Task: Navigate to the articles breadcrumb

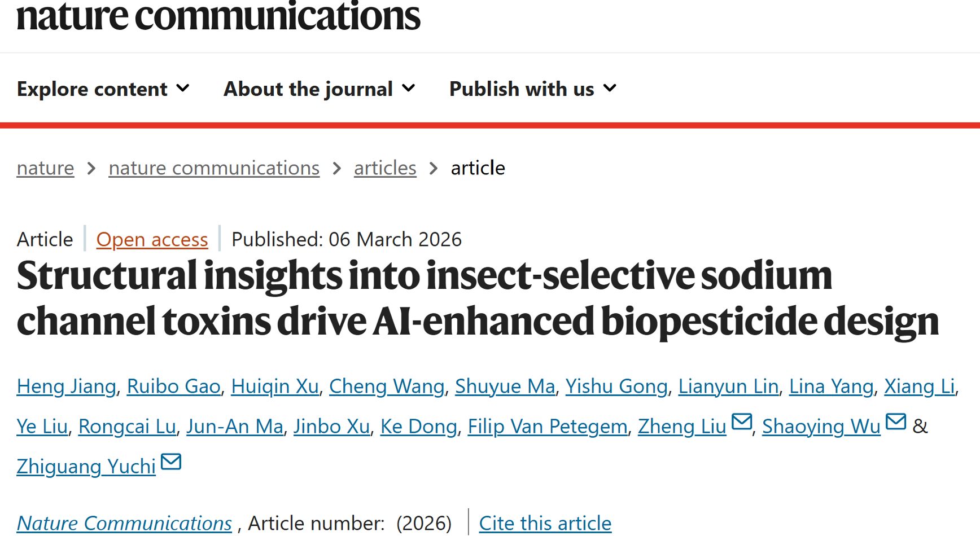Action: tap(385, 168)
